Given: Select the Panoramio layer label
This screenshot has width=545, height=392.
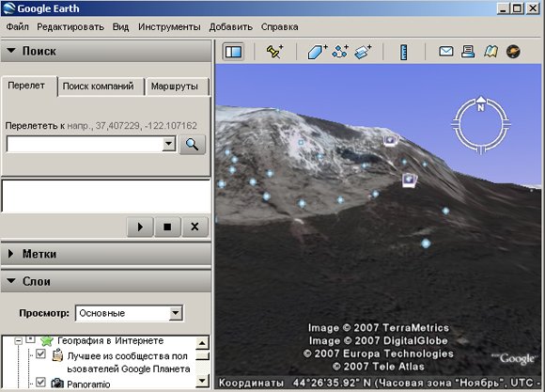Looking at the screenshot, I should point(88,384).
